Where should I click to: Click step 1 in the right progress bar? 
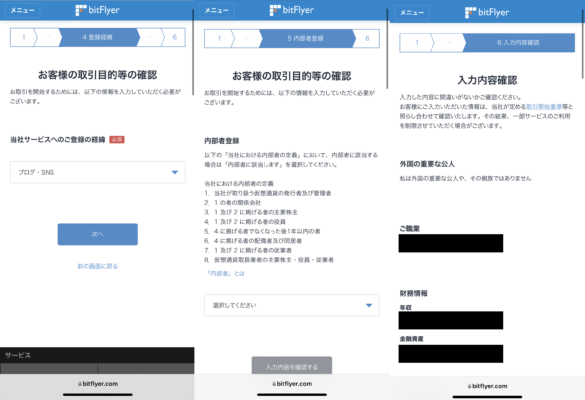416,43
